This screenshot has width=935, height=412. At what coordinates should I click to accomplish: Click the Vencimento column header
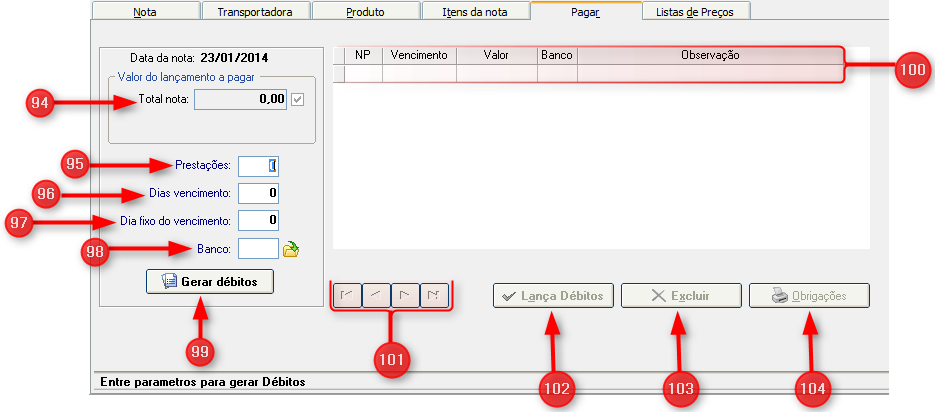419,55
